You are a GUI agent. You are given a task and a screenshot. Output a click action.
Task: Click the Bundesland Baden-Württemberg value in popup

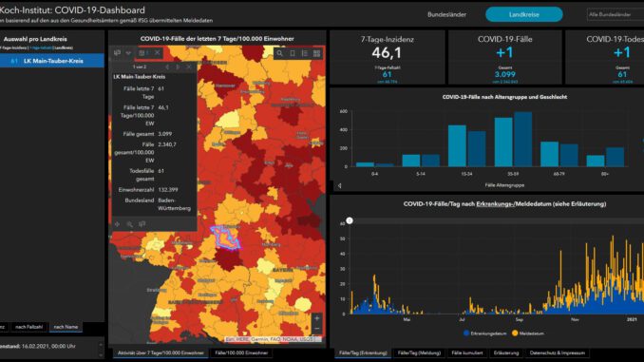pyautogui.click(x=174, y=204)
